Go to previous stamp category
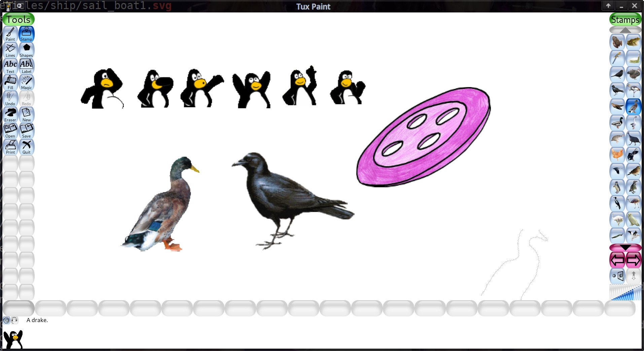The height and width of the screenshot is (351, 644). [x=617, y=260]
